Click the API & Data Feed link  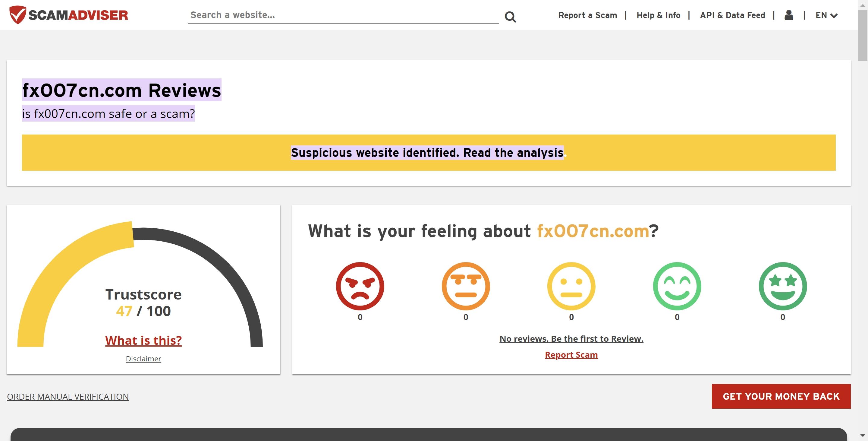(x=733, y=15)
